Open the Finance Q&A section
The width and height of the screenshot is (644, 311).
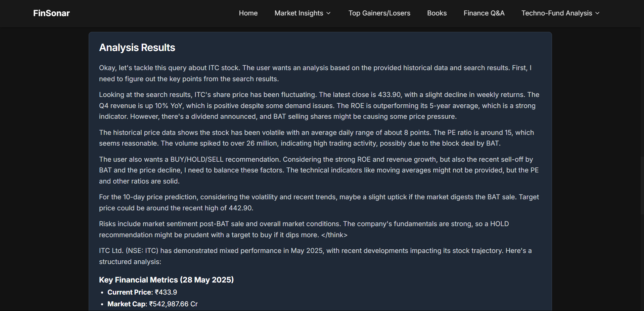click(x=484, y=13)
